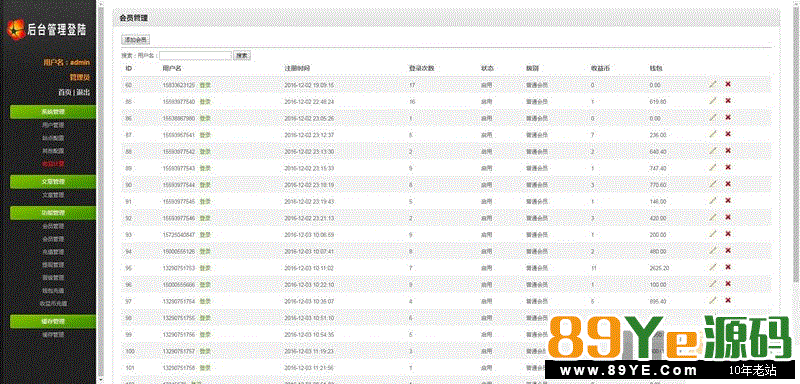Viewport: 800px width, 384px height.
Task: Click red X icon in row ID 89
Action: click(x=728, y=167)
